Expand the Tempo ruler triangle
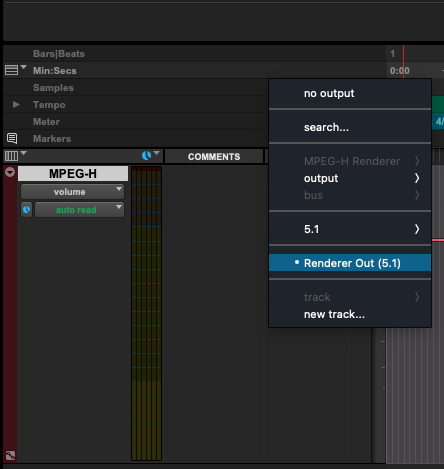This screenshot has height=469, width=444. pyautogui.click(x=16, y=105)
